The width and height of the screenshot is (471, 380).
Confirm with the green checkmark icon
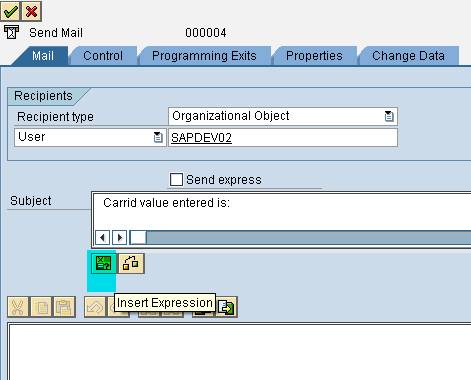[10, 12]
